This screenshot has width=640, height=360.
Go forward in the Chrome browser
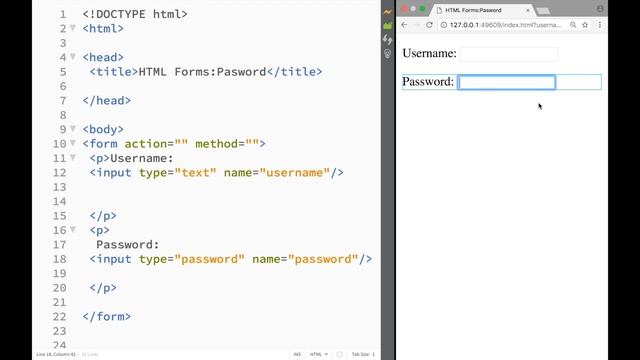pyautogui.click(x=417, y=25)
